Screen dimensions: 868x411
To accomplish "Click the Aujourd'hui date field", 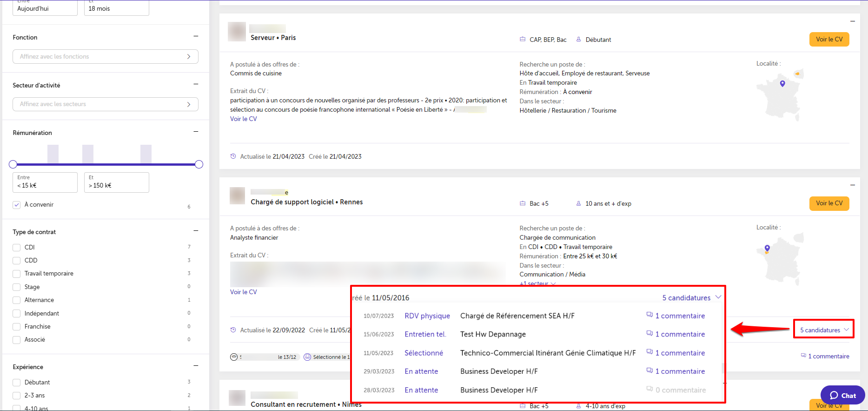I will (45, 8).
